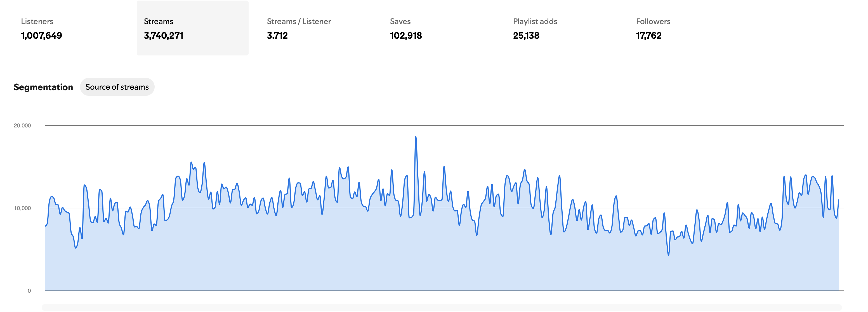Switch to Streams / Listener tab
868x312 pixels.
coord(299,22)
